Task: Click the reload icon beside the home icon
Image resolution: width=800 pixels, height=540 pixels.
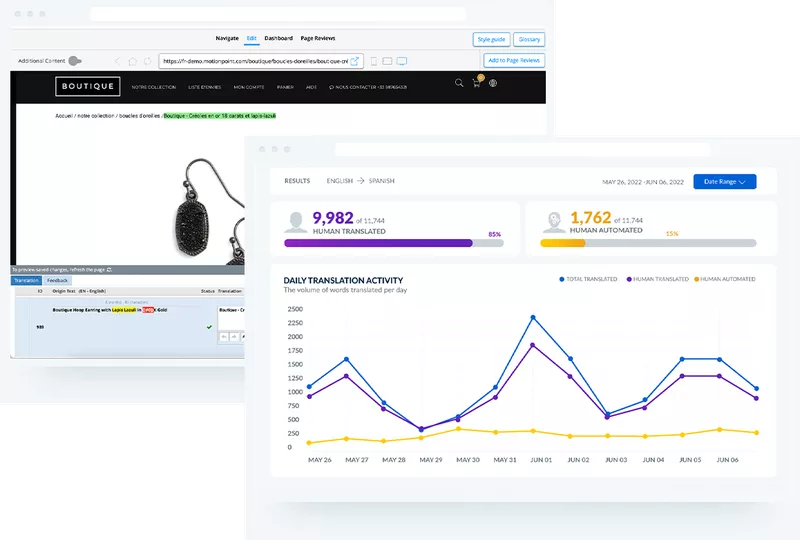Action: [147, 61]
